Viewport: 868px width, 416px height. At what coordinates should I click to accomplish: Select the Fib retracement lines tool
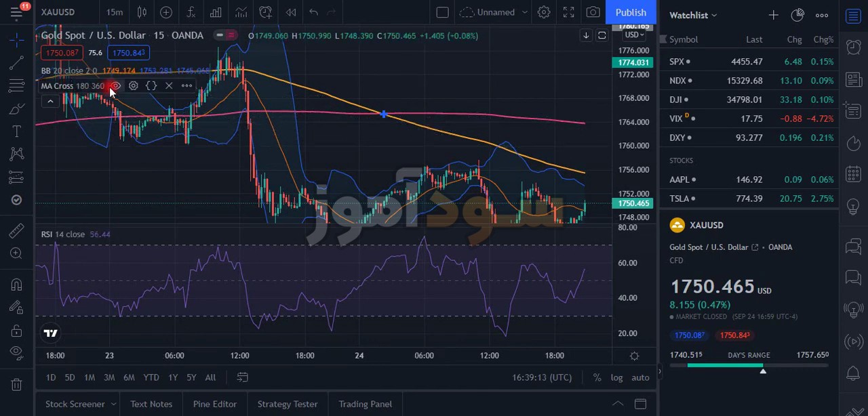point(17,86)
